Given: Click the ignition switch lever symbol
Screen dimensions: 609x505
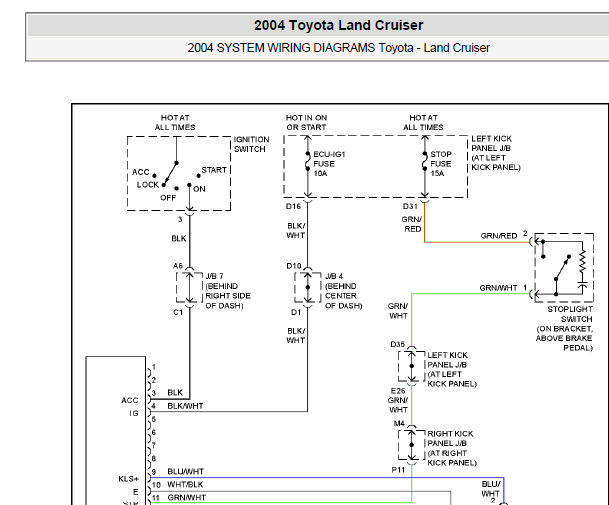Looking at the screenshot, I should point(170,174).
